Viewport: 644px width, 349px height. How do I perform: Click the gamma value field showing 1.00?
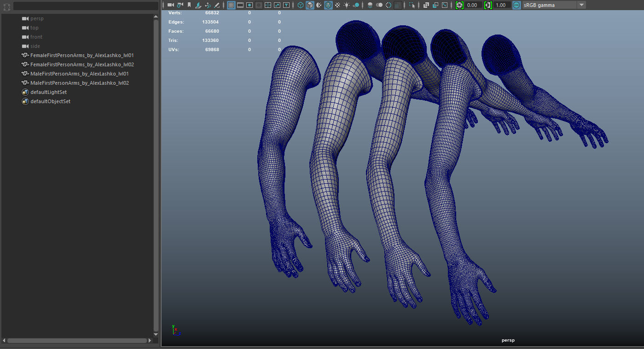click(502, 5)
